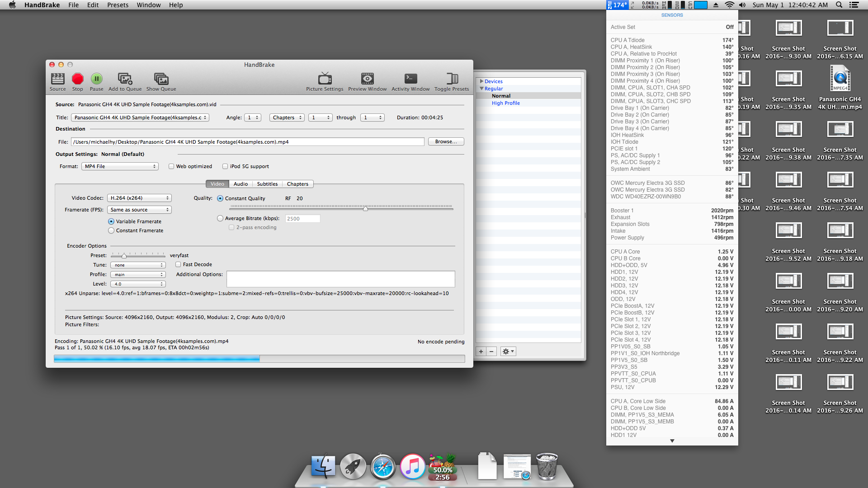868x488 pixels.
Task: Toggle Presets drawer
Action: click(x=452, y=82)
